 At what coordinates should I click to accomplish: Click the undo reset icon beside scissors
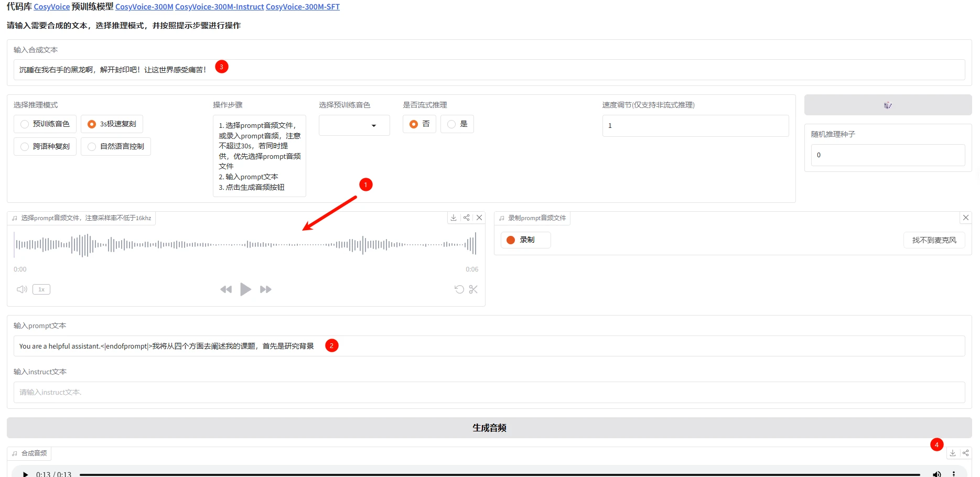[459, 289]
